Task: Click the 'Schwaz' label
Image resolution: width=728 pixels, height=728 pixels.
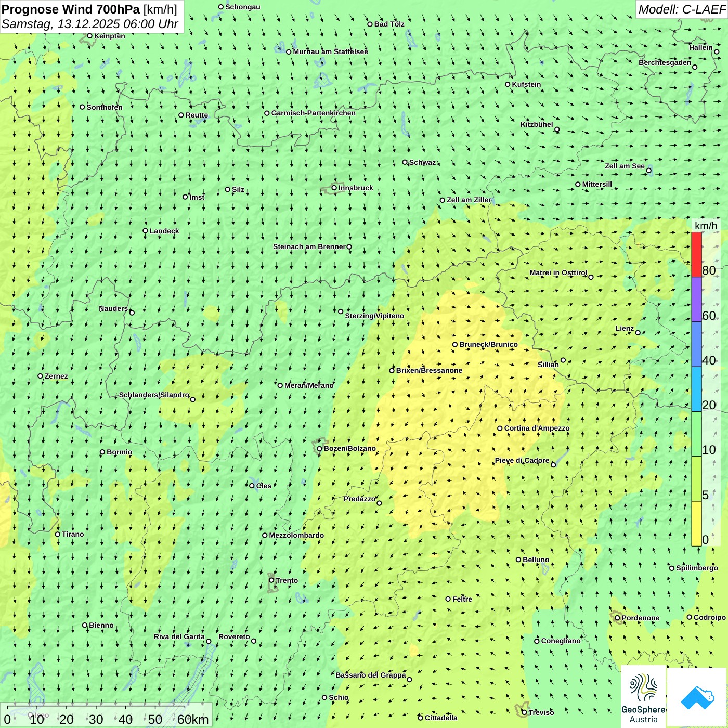Action: point(422,162)
